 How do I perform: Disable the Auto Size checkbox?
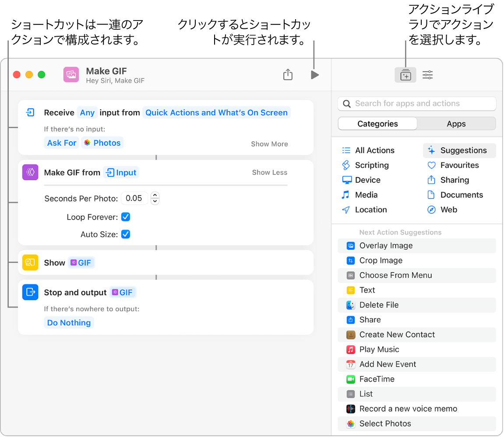[x=126, y=234]
